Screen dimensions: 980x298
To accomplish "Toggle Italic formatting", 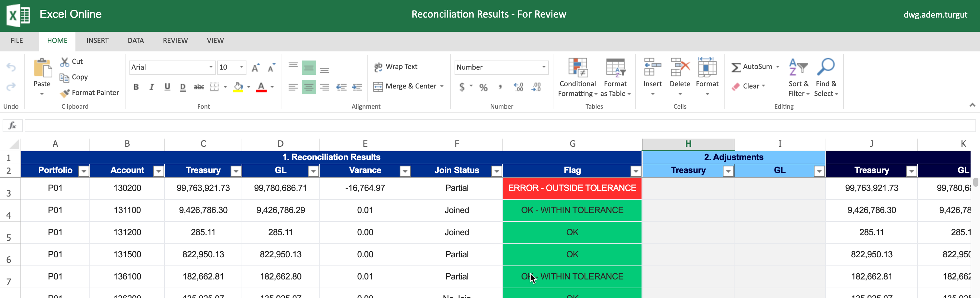I will click(152, 87).
